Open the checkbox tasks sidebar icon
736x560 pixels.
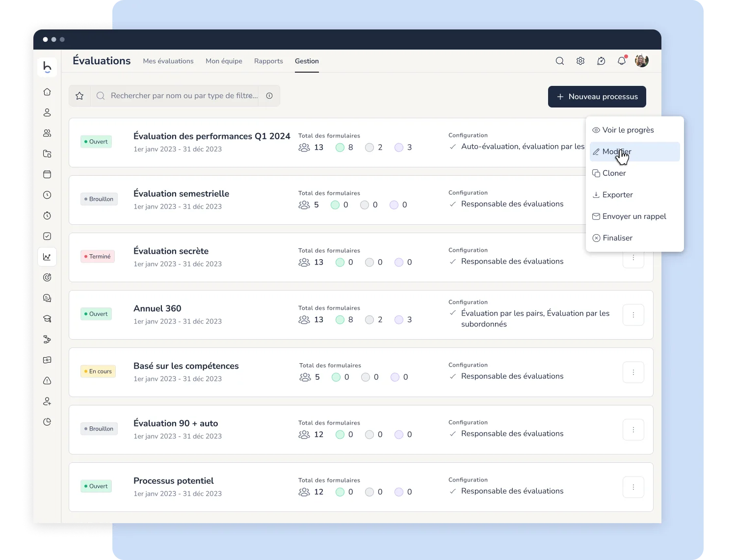click(x=47, y=236)
